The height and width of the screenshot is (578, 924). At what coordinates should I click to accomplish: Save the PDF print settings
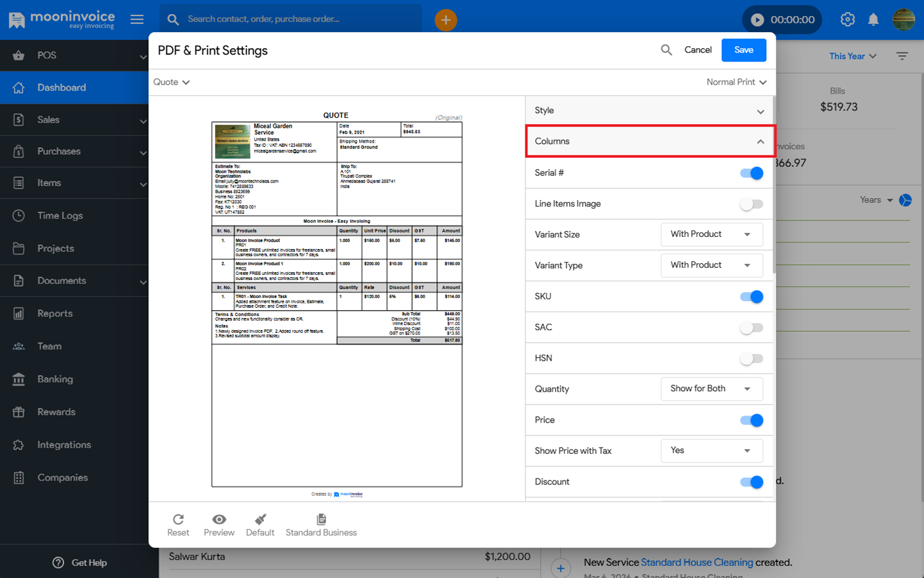[x=743, y=50]
